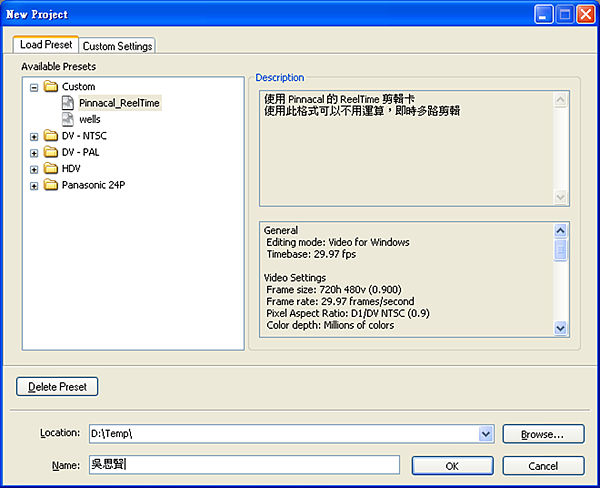
Task: Minimize the New Project window
Action: pos(543,15)
